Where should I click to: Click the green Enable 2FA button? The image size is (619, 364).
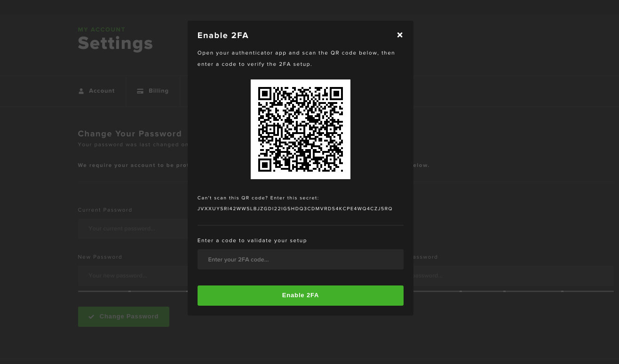(x=301, y=295)
